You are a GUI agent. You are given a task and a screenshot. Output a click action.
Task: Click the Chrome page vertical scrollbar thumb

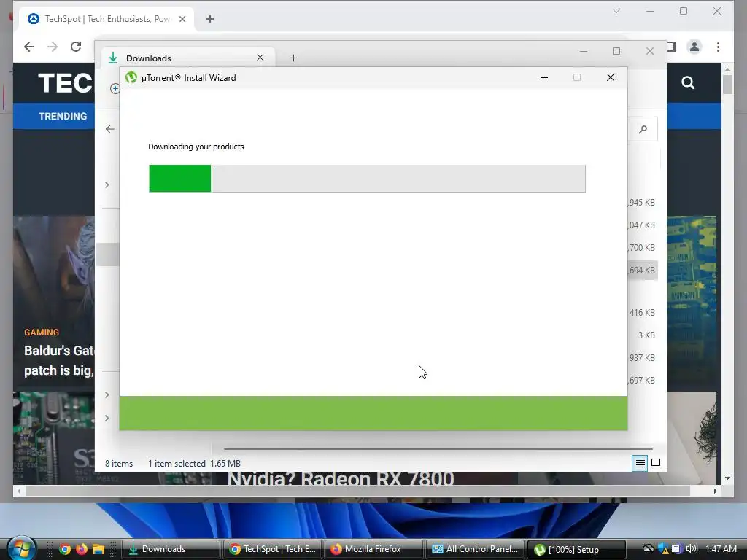727,85
